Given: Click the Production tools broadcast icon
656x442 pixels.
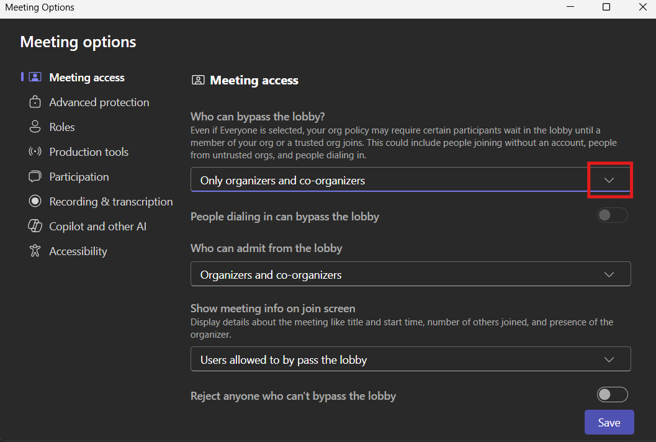Looking at the screenshot, I should [35, 152].
